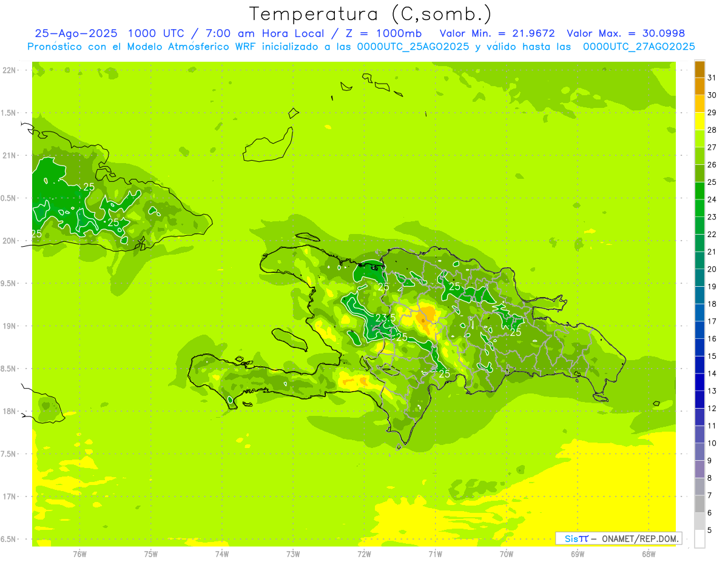Click the "0000UTC_27AGO2025" valid-until timestamp
Image resolution: width=728 pixels, height=562 pixels.
point(639,47)
